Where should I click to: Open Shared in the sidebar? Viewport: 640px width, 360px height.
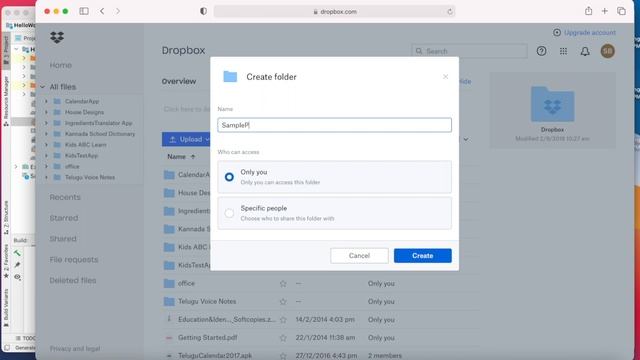(x=63, y=239)
